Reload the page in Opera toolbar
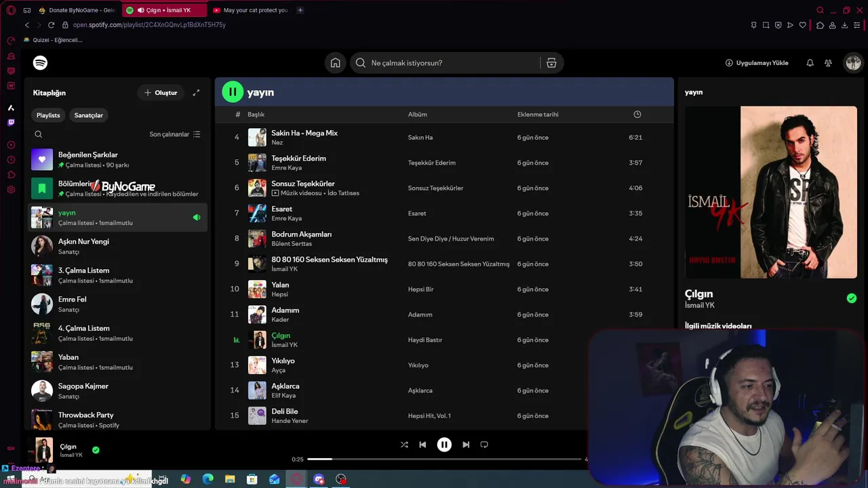This screenshot has width=868, height=488. tap(51, 25)
